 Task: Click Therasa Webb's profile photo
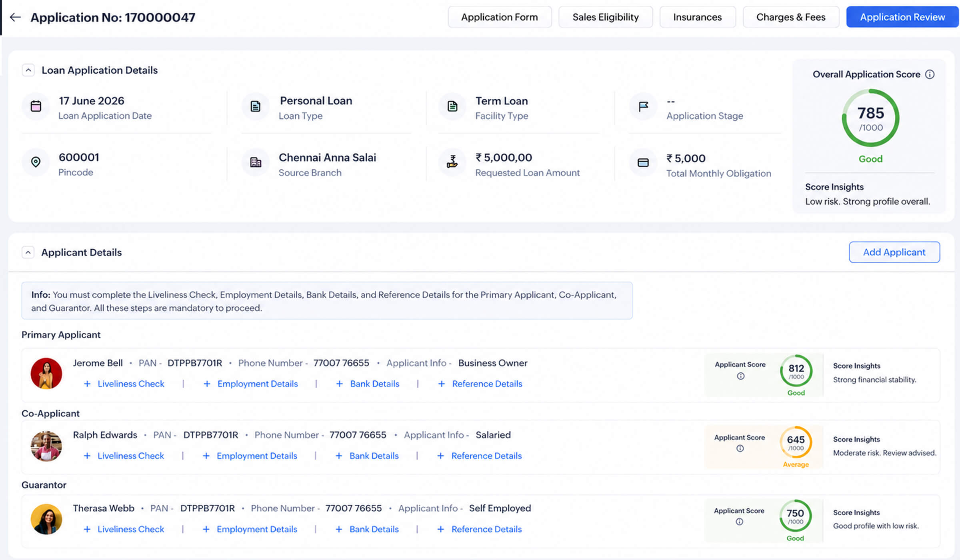46,519
